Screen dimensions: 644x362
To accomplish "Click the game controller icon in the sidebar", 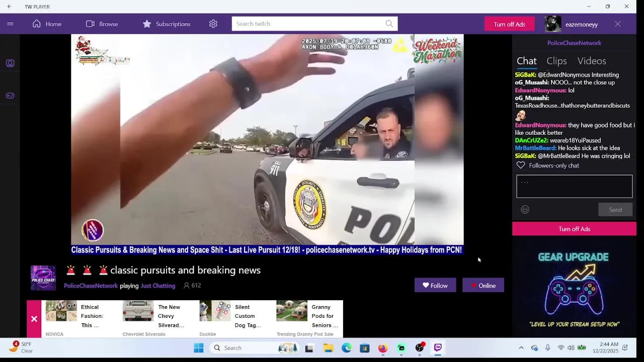I will click(10, 96).
